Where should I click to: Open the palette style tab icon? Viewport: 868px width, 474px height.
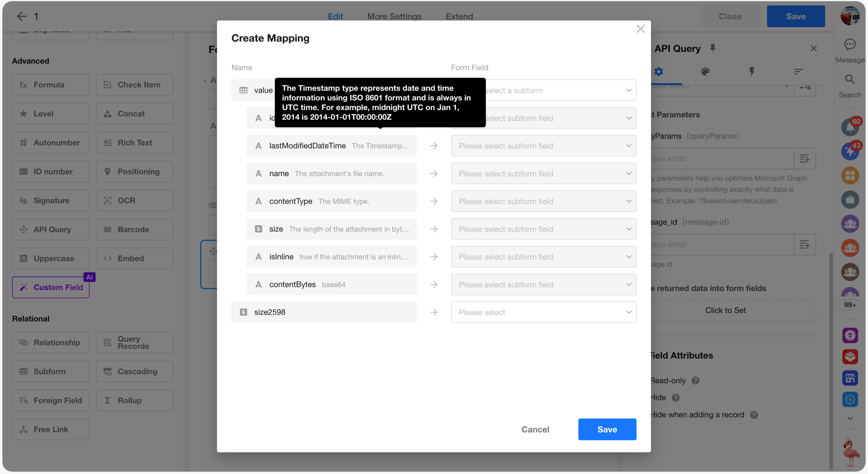705,72
